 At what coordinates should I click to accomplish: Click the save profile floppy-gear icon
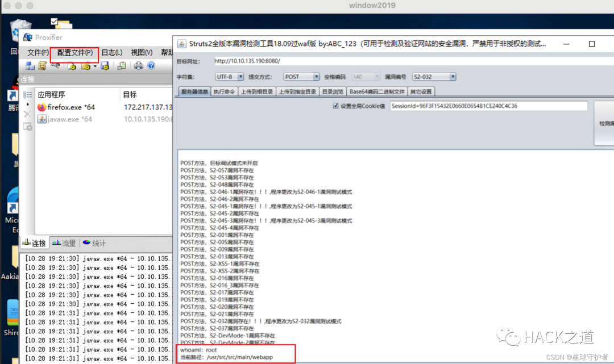[x=105, y=66]
